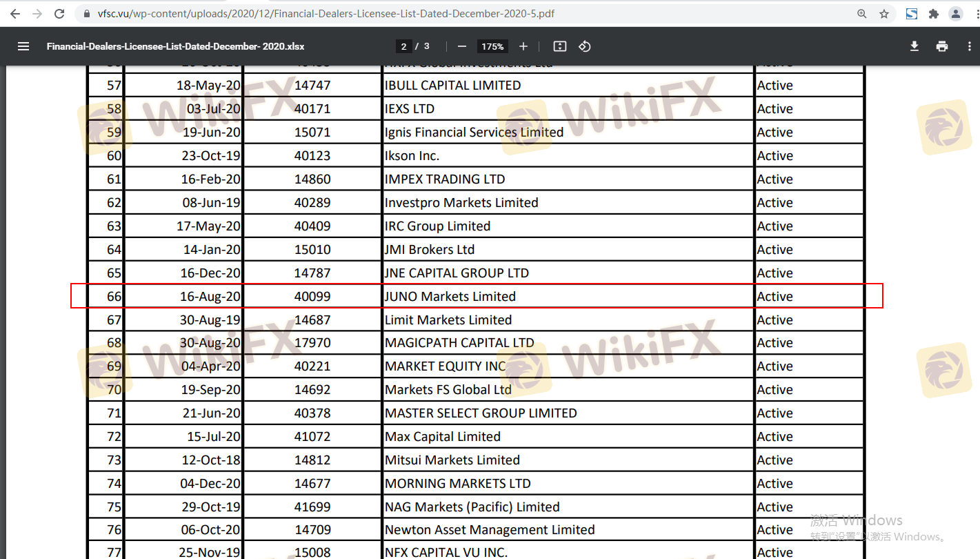This screenshot has height=559, width=980.
Task: Open Chrome extensions puzzle icon
Action: [x=934, y=14]
